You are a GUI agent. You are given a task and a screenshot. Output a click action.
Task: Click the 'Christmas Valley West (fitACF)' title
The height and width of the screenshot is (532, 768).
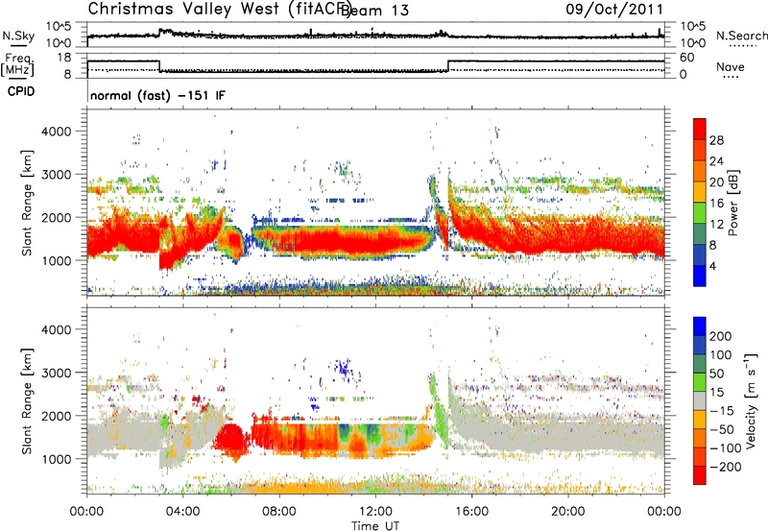[219, 9]
